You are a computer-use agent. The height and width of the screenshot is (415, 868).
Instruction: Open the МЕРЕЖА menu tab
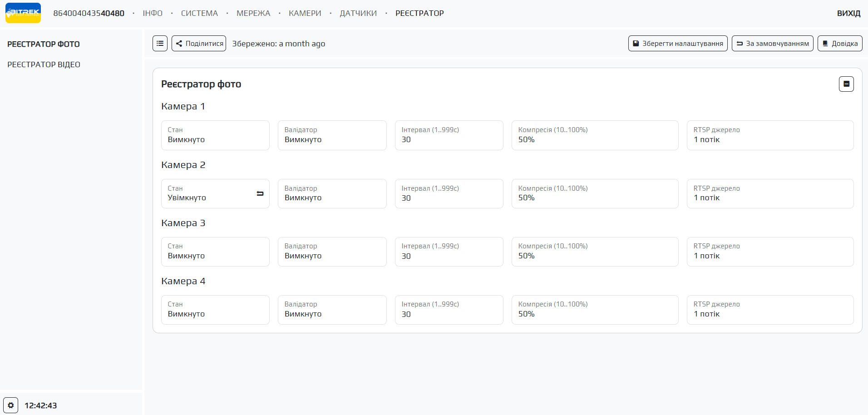coord(253,13)
